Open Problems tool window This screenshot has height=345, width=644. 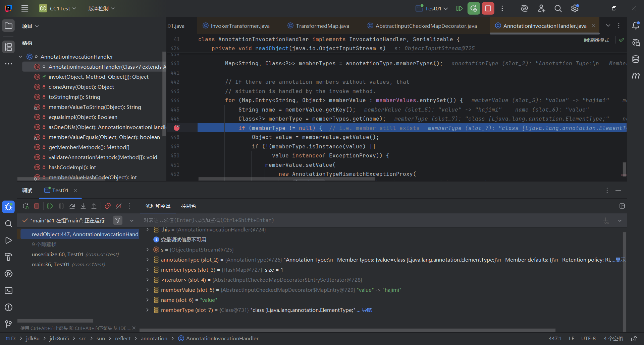(9, 307)
